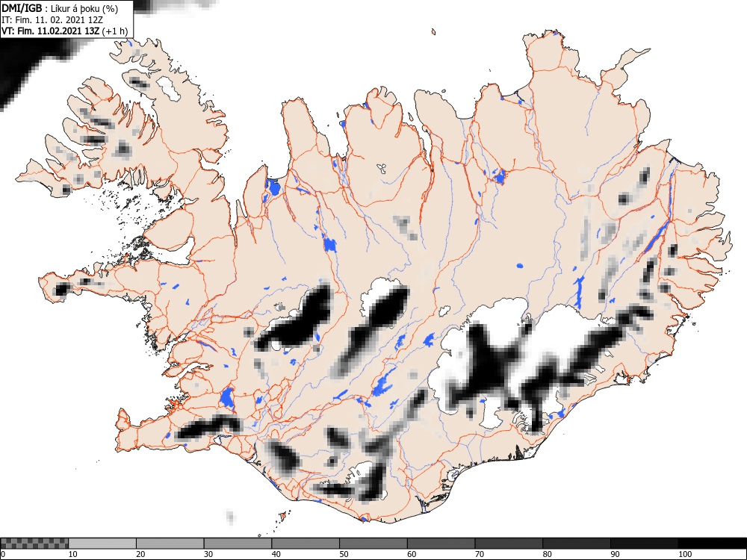Click the '90' scale label

pos(615,554)
